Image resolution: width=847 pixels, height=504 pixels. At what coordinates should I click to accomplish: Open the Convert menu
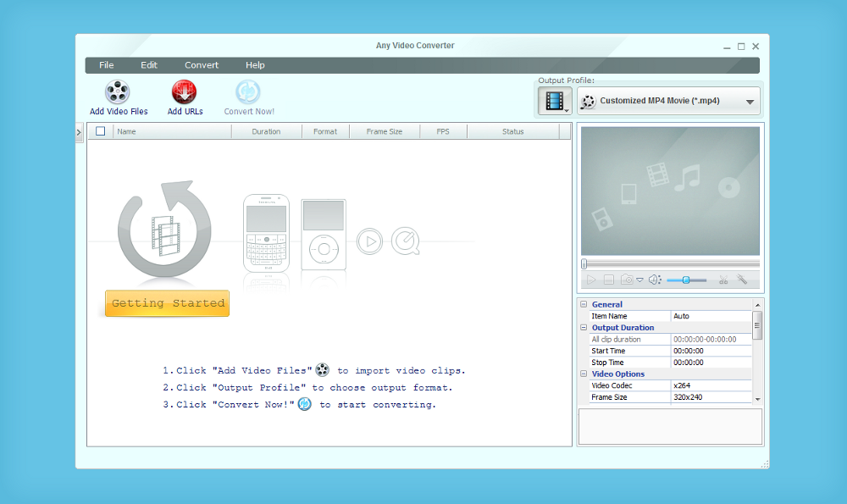point(202,65)
